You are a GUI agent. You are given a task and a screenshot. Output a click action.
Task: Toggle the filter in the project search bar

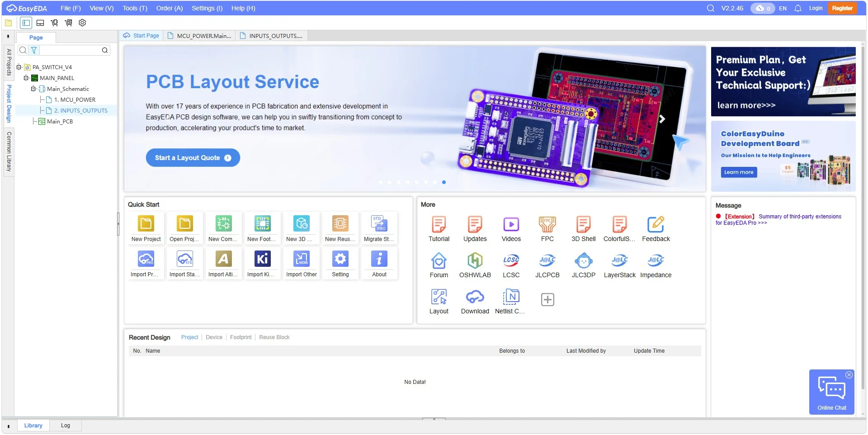[x=33, y=50]
